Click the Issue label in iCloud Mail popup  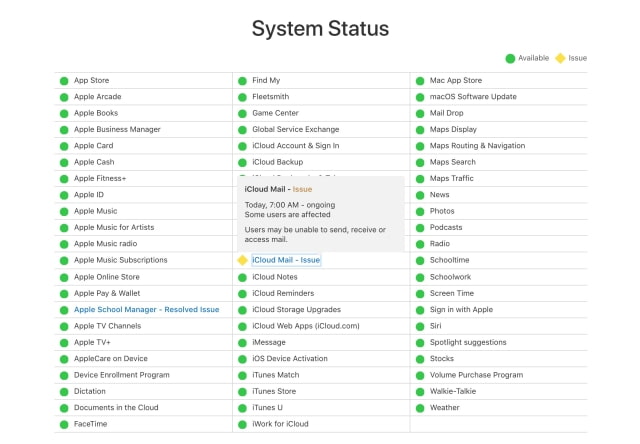[x=302, y=189]
